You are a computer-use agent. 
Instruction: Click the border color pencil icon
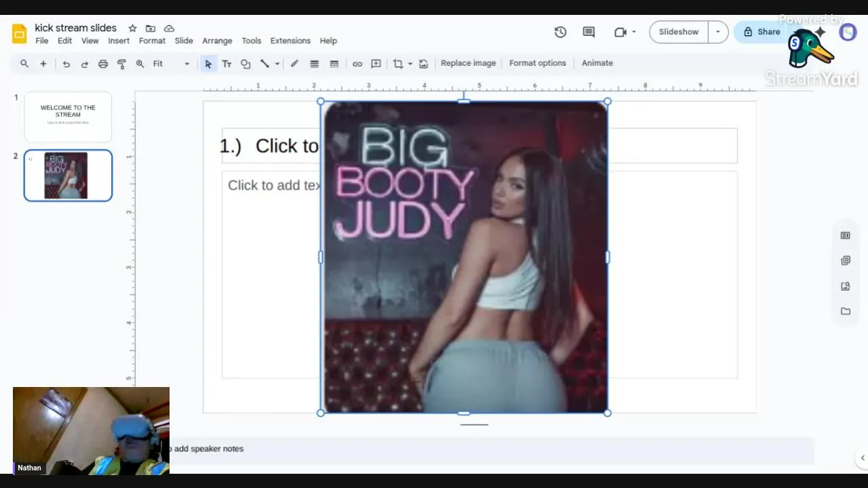tap(294, 64)
